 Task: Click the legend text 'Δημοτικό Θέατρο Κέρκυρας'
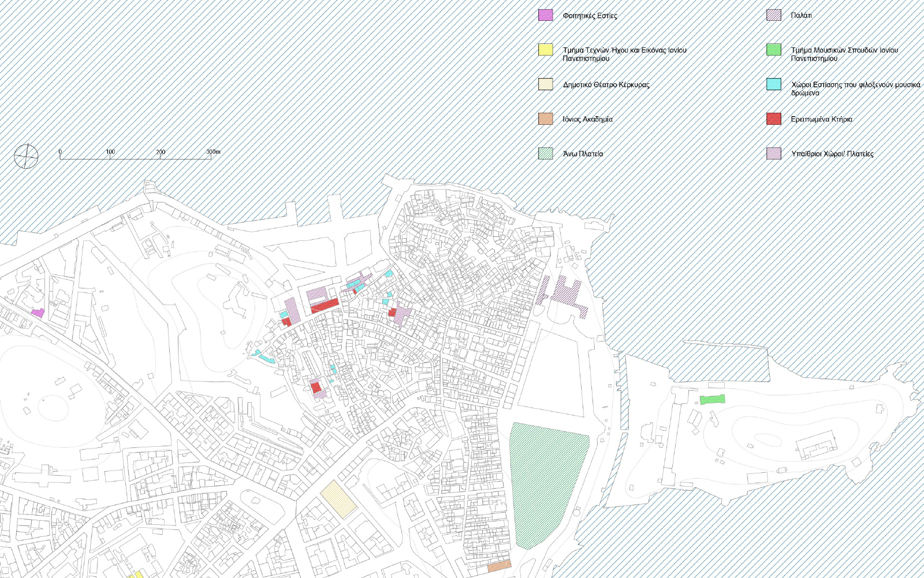[x=606, y=85]
